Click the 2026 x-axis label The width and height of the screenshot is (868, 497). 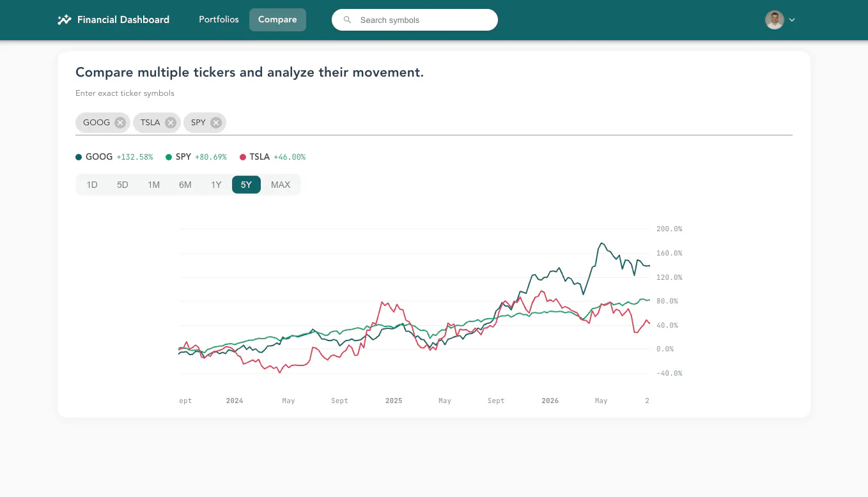(550, 401)
